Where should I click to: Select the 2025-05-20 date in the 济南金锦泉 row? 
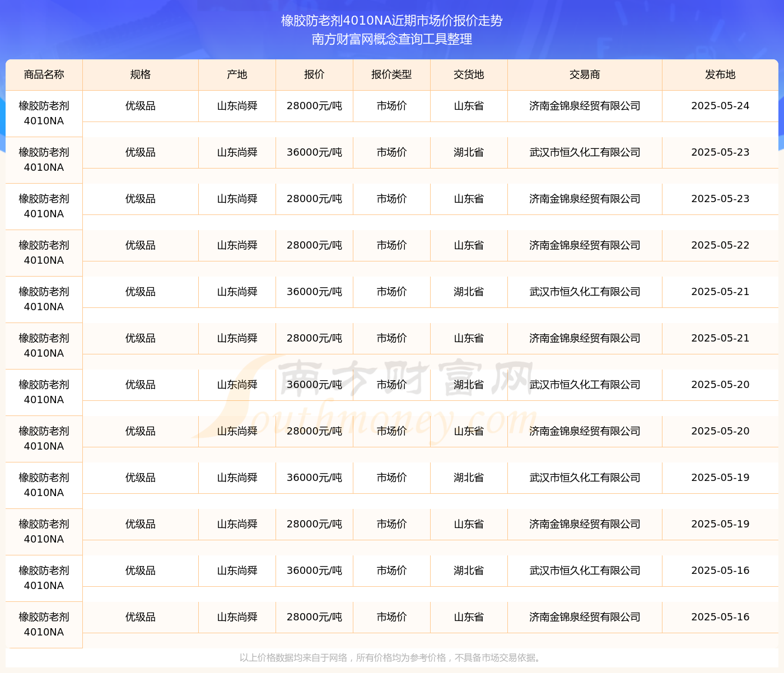720,431
